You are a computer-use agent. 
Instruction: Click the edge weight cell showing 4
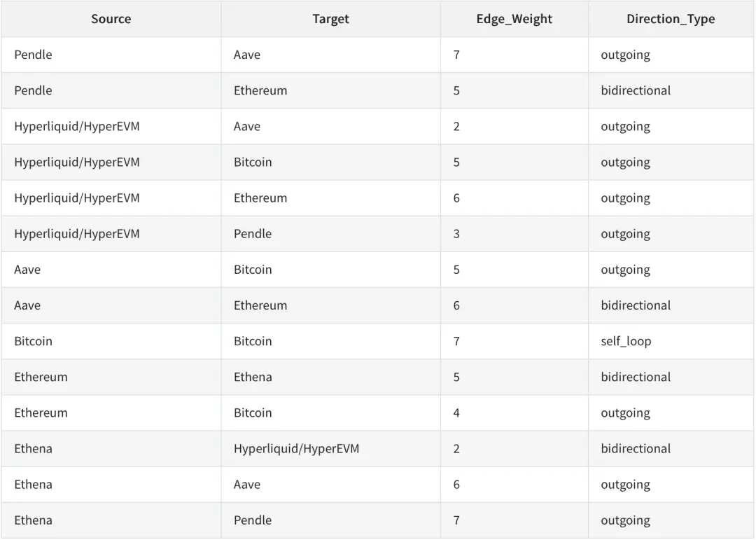pyautogui.click(x=456, y=413)
